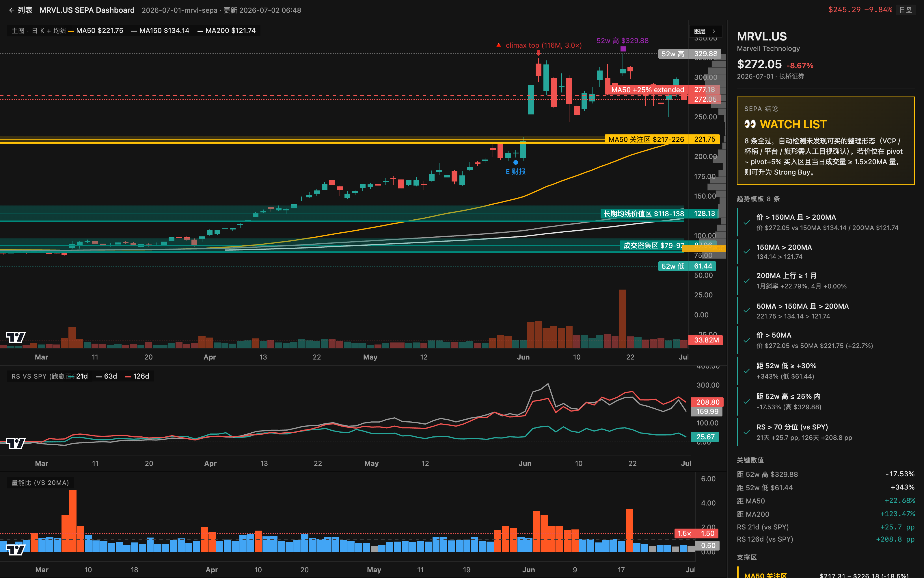Click checkmark for 150MA > 200MA row
Image resolution: width=924 pixels, height=578 pixels.
pos(747,251)
